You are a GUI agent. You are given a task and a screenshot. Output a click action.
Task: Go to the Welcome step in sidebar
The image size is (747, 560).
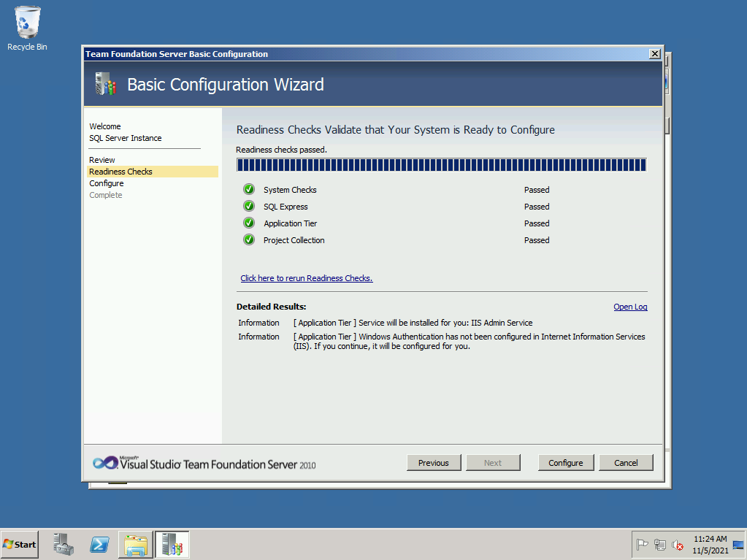pyautogui.click(x=105, y=126)
